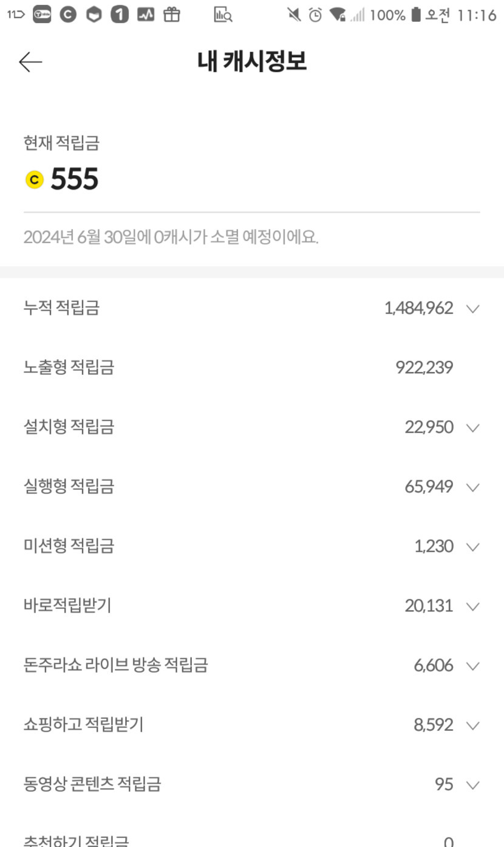
Task: Expand the 바로적립받기 breakdown
Action: (472, 606)
